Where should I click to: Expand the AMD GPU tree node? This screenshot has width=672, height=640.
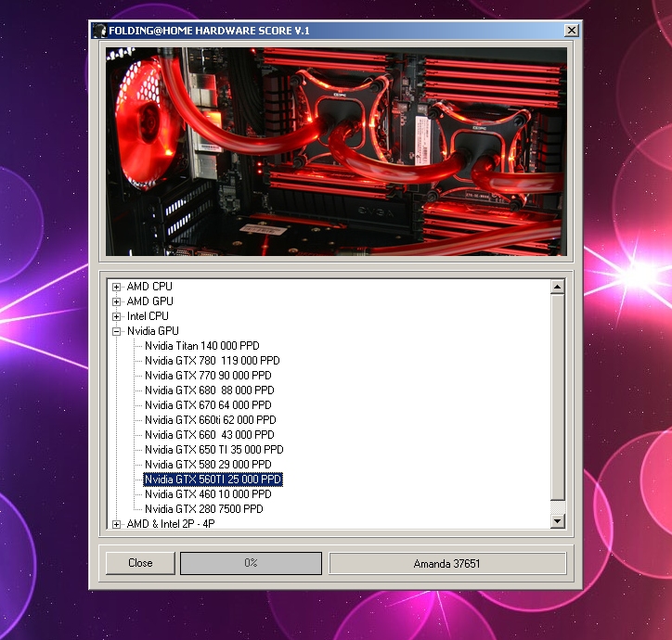click(116, 301)
